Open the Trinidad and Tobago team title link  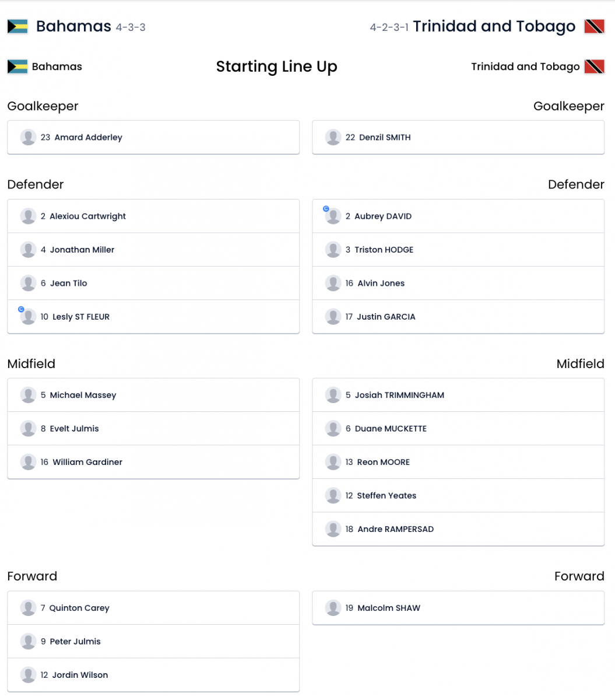coord(494,27)
